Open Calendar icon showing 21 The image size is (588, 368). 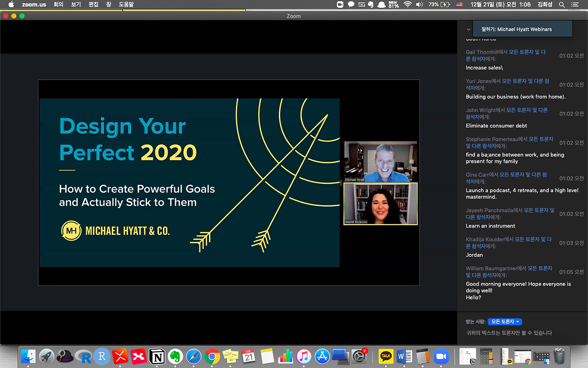point(249,356)
